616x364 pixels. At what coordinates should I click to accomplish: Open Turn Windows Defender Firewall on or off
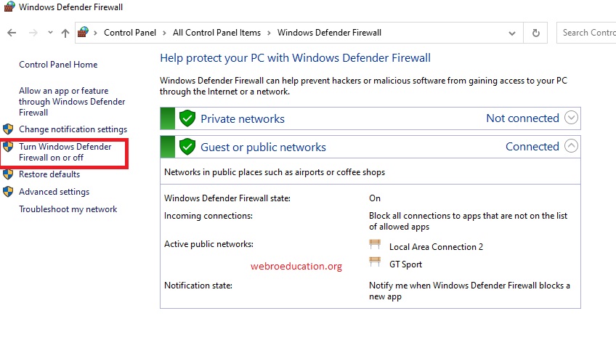pyautogui.click(x=65, y=152)
